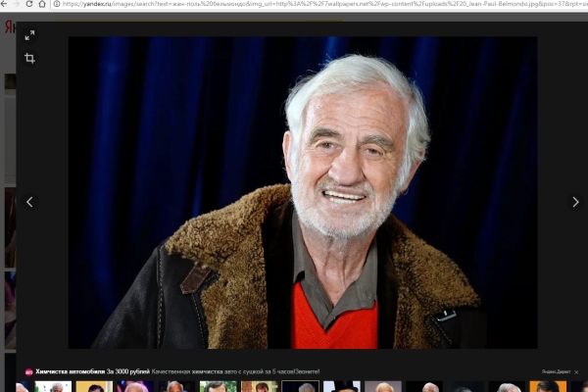View site information icon in address bar
The height and width of the screenshot is (392, 588).
tap(55, 4)
